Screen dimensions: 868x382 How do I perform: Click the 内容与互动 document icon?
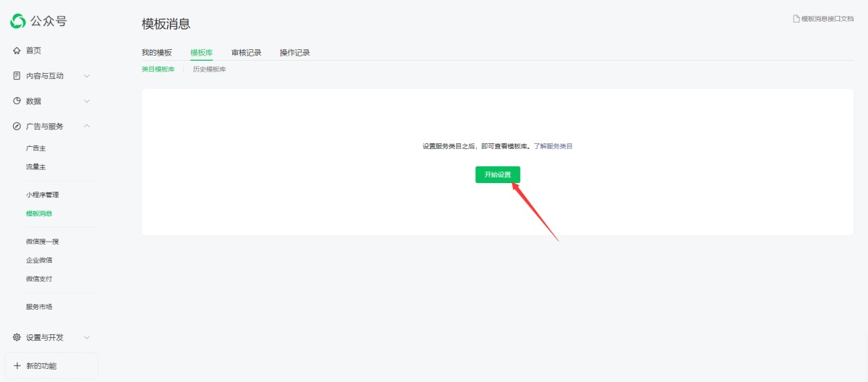(x=17, y=76)
